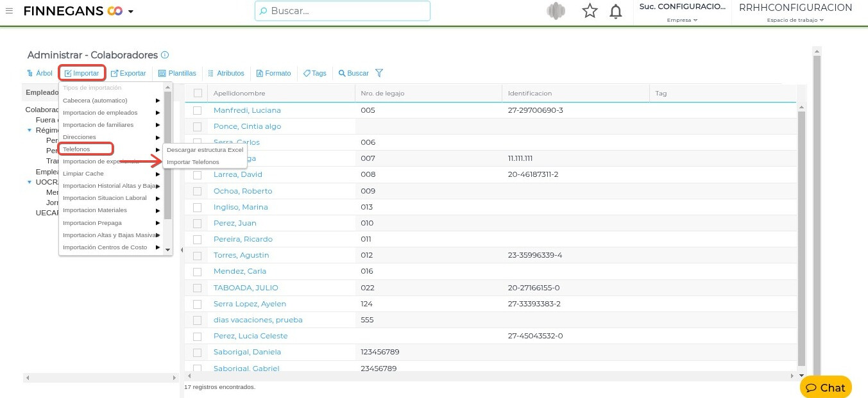Collapse the UOCRA tree node
The width and height of the screenshot is (868, 398).
point(30,182)
